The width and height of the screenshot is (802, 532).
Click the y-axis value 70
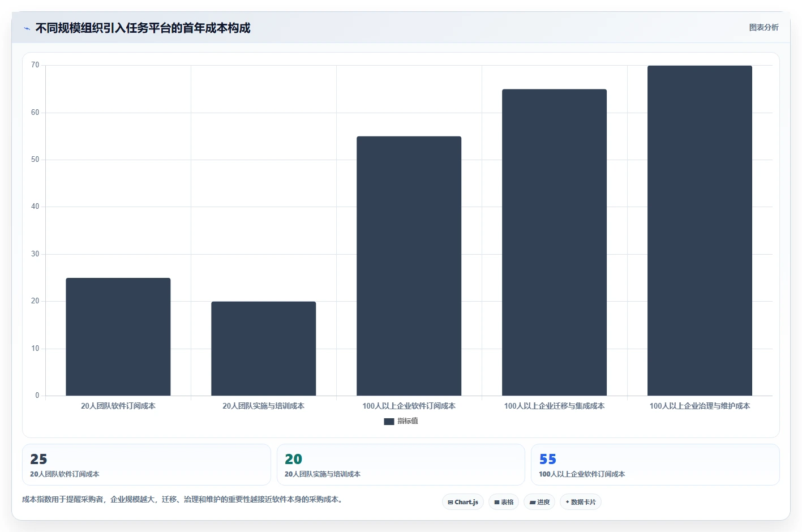click(x=35, y=65)
